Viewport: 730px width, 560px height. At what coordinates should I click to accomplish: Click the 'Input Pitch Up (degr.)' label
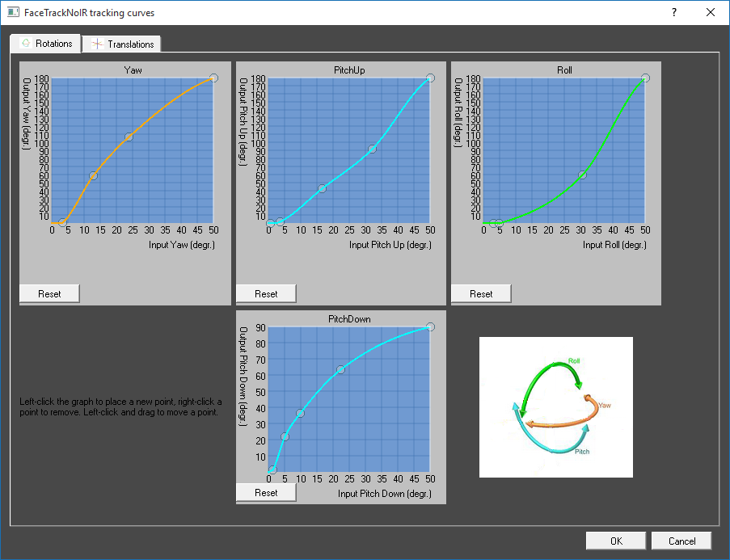pos(390,245)
